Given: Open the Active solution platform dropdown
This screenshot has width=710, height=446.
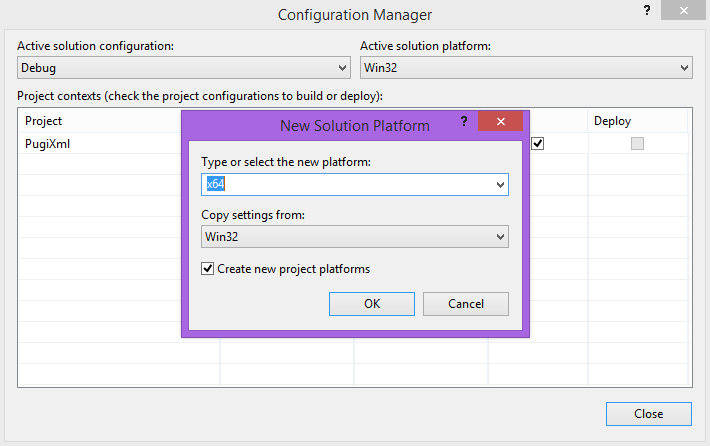Looking at the screenshot, I should point(526,68).
